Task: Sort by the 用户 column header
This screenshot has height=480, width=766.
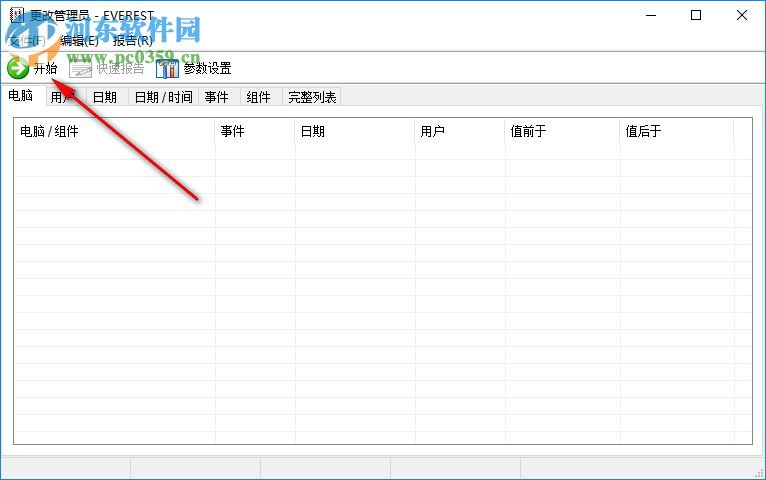Action: pyautogui.click(x=460, y=131)
